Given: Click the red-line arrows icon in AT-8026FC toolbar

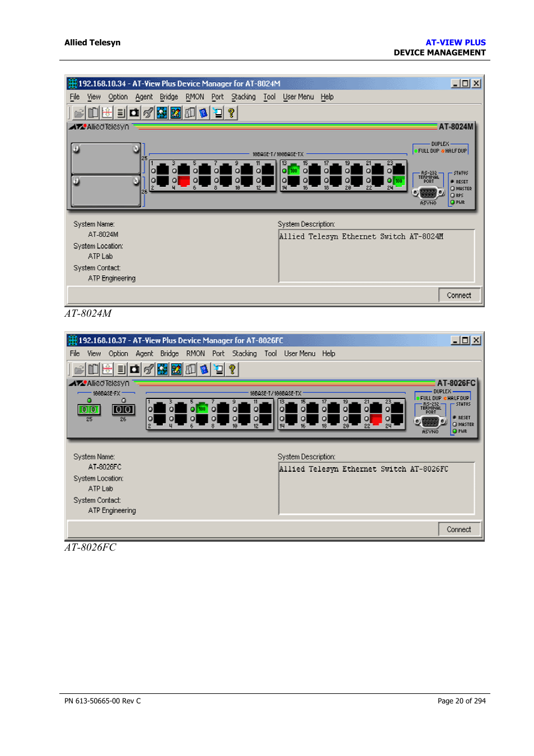Looking at the screenshot, I should pos(107,369).
